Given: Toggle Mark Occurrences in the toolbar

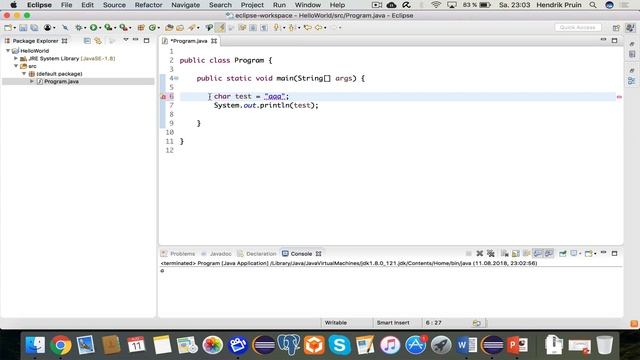Looking at the screenshot, I should click(x=220, y=27).
